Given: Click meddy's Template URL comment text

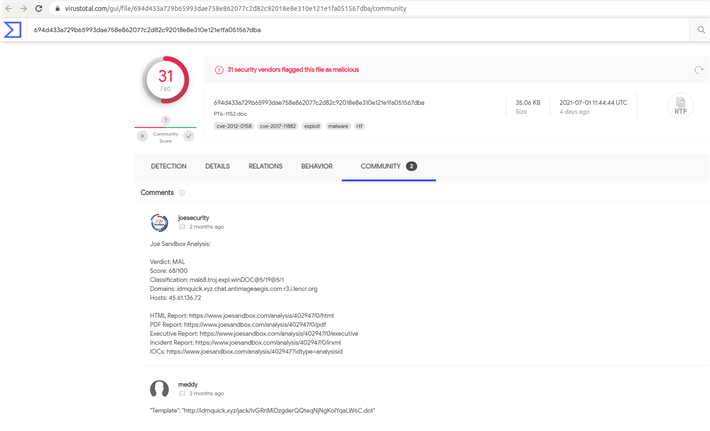Looking at the screenshot, I should click(263, 411).
